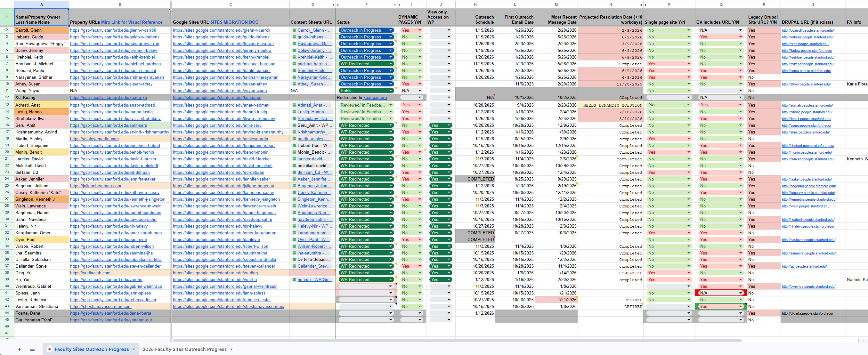Viewport: 868px width, 355px height.
Task: Open View only Access Yes dropdown for Seru row
Action: [x=449, y=125]
